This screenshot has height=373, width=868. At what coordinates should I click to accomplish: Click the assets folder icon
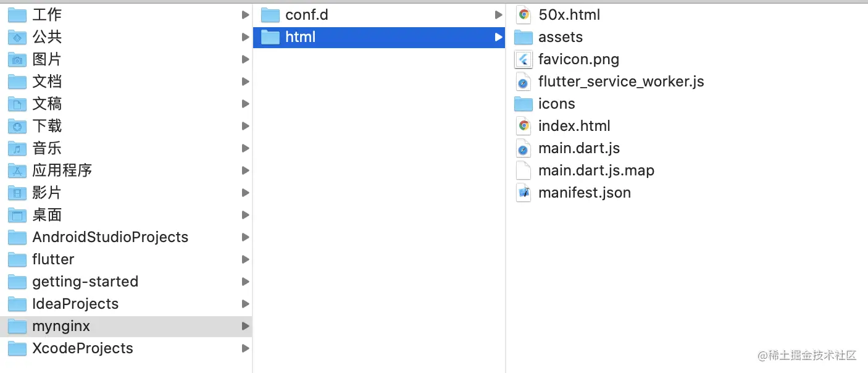point(523,36)
